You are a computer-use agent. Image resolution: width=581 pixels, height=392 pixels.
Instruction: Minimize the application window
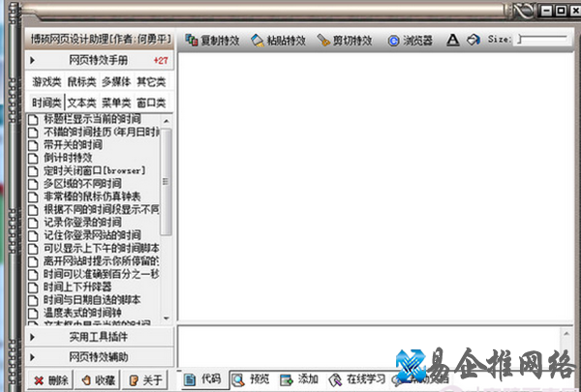coord(546,11)
